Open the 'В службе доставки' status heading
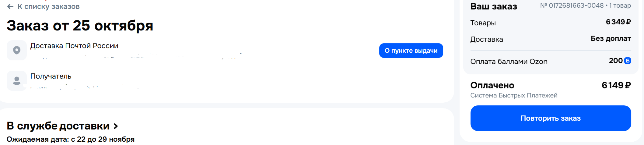644x145 pixels. point(58,126)
